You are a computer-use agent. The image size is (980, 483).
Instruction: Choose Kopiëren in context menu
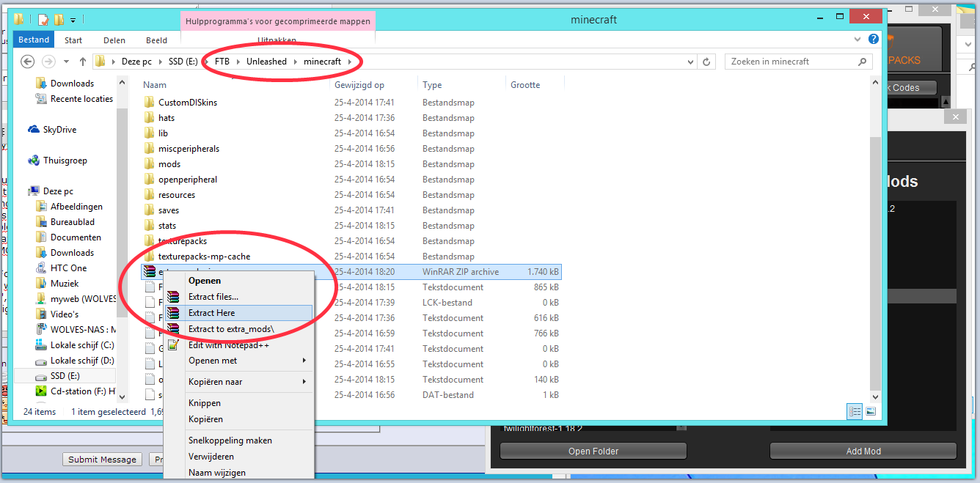240,419
